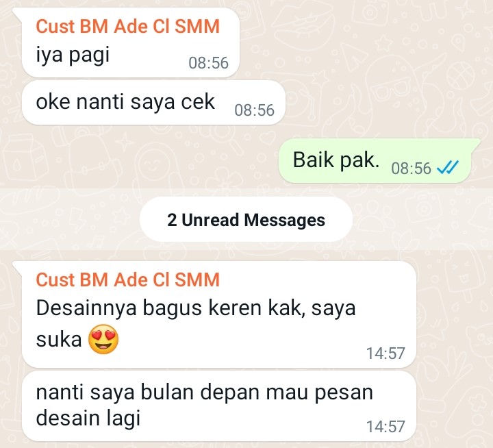Click the words "desain lagi" in last bubble
The width and height of the screenshot is (493, 448).
[88, 418]
